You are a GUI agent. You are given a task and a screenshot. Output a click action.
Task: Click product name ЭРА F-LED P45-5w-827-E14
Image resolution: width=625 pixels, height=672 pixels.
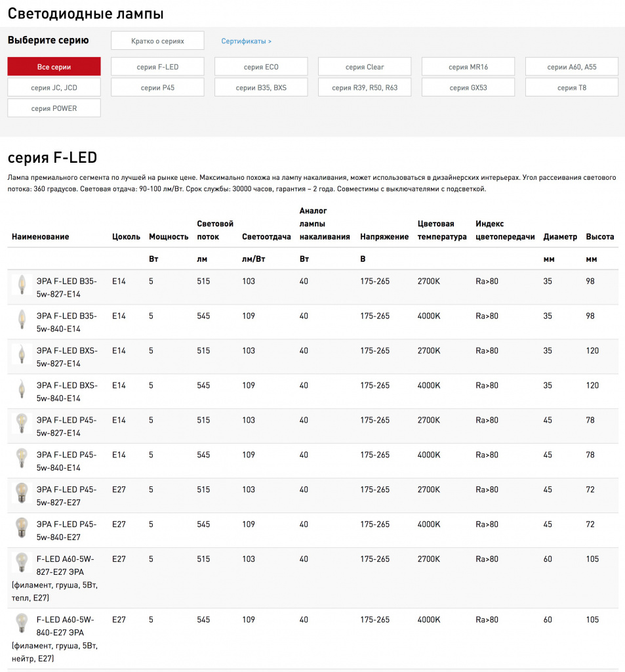67,427
